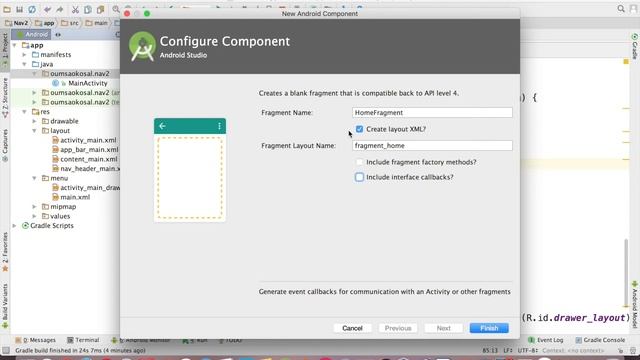640x360 pixels.
Task: Open the Terminal tool tab
Action: coord(83,340)
